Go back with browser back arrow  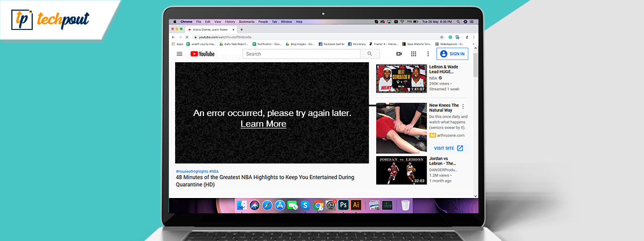click(174, 37)
